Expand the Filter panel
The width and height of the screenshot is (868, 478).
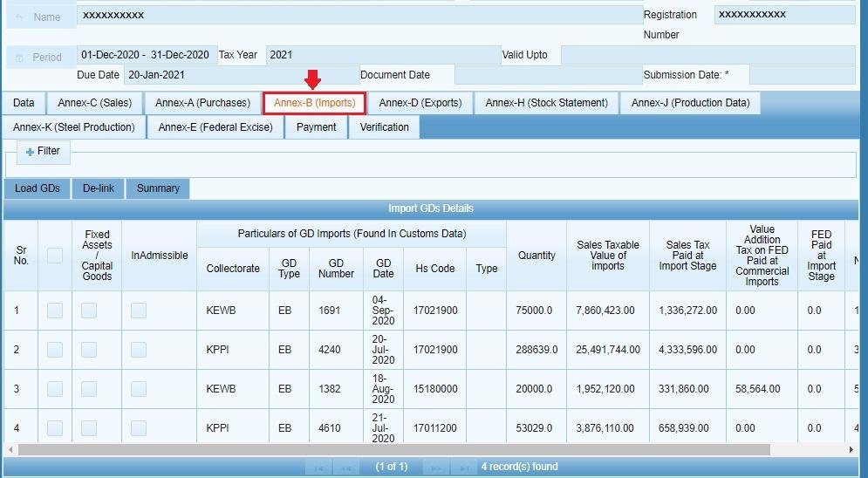coord(43,151)
